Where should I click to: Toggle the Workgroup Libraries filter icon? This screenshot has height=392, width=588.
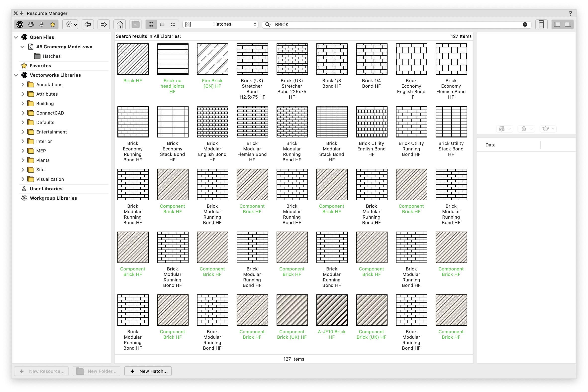coord(31,24)
